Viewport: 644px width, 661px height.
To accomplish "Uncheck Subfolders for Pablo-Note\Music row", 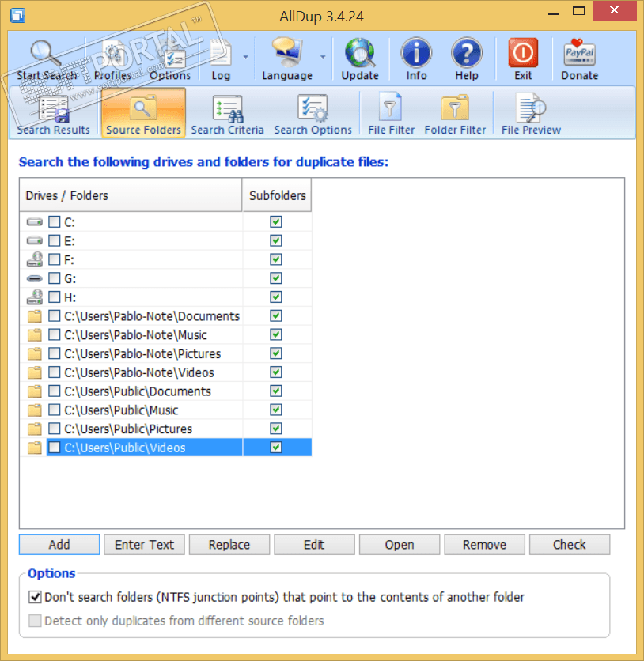I will pos(276,334).
